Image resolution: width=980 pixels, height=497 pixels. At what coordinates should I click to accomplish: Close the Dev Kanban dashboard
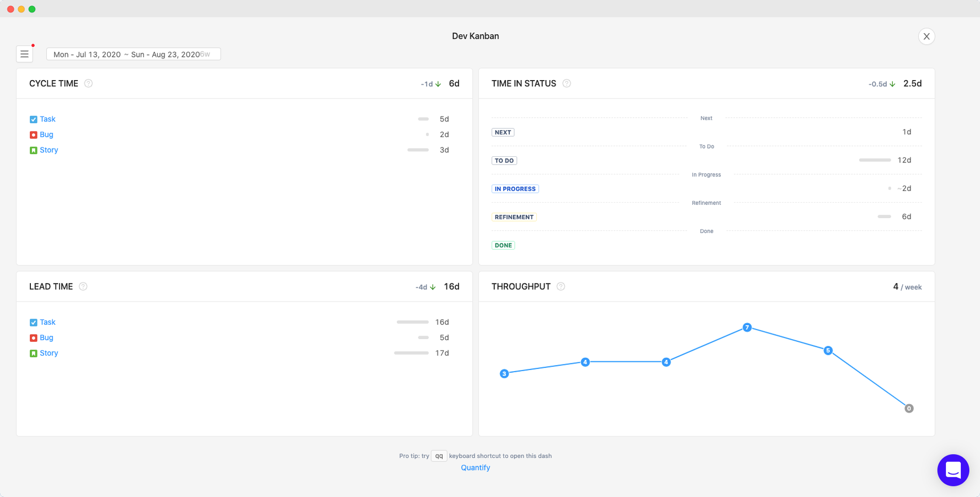coord(926,36)
